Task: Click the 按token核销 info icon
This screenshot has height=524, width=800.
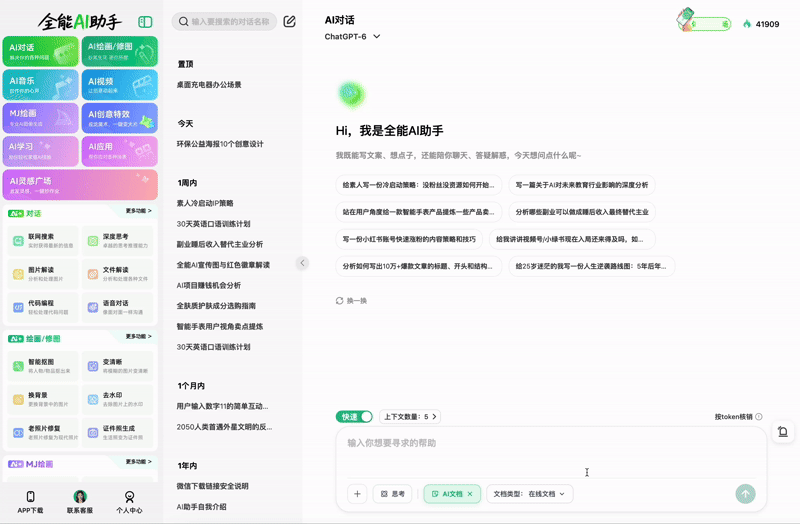Action: (x=759, y=416)
